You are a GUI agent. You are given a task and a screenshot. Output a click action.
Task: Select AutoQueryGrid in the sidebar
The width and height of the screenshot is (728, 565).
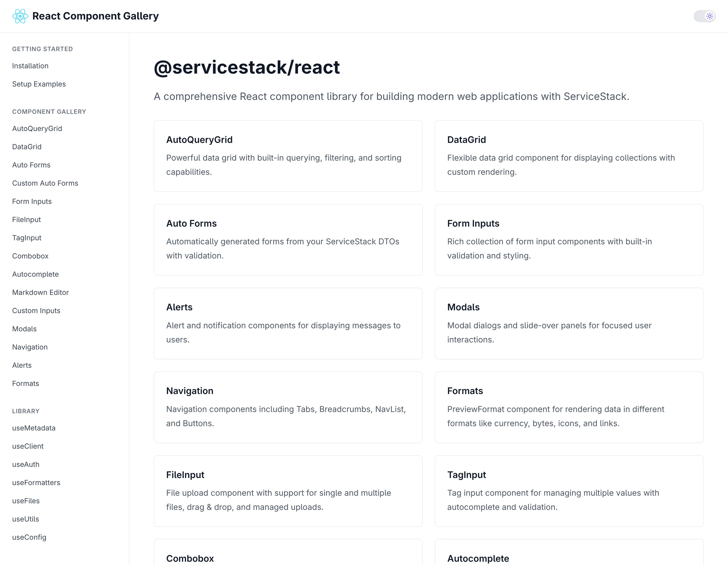[37, 128]
